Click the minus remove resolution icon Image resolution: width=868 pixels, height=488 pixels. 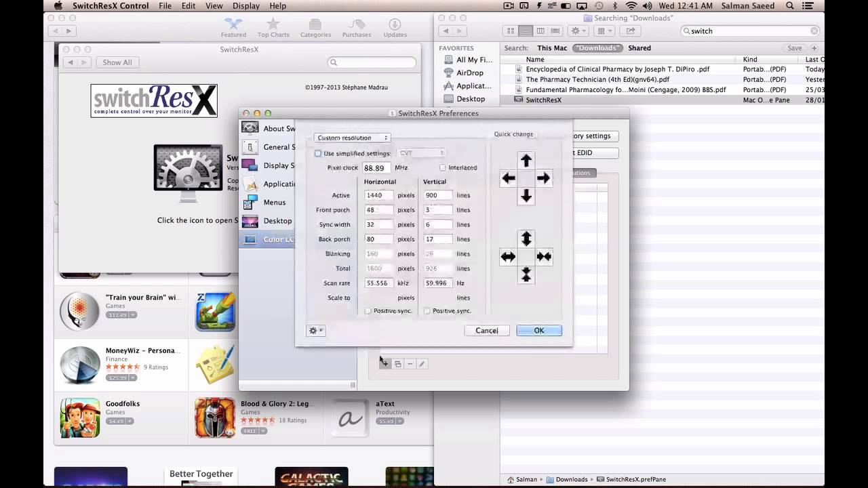pos(410,364)
